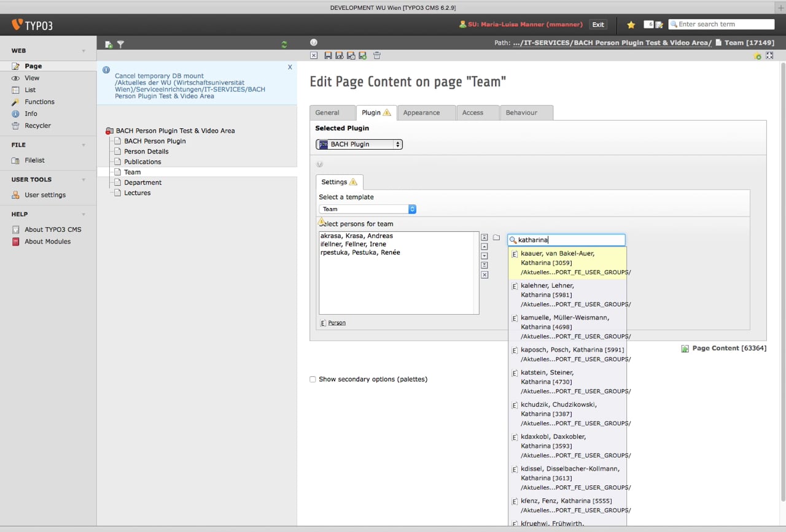Click help icon under Selected Plugin
Image resolution: width=786 pixels, height=532 pixels.
(x=319, y=164)
